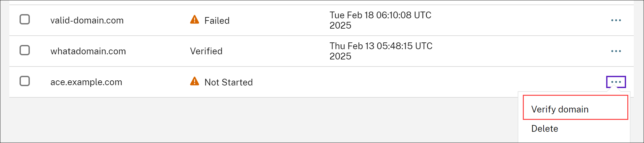Click the warning icon beside Failed
Screen dimensions: 644x143
coord(195,20)
